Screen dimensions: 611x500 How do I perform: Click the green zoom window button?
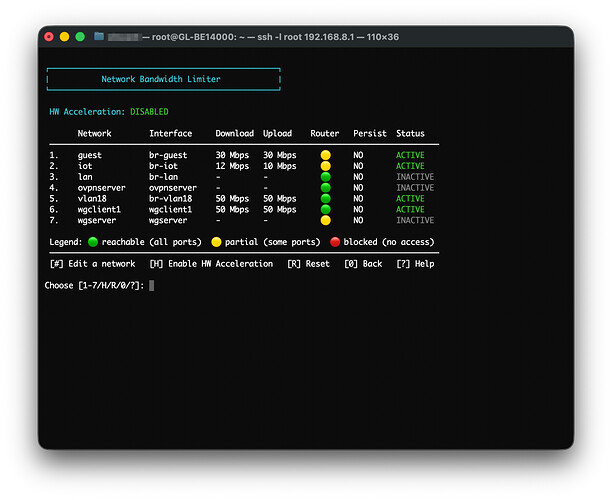[80, 37]
